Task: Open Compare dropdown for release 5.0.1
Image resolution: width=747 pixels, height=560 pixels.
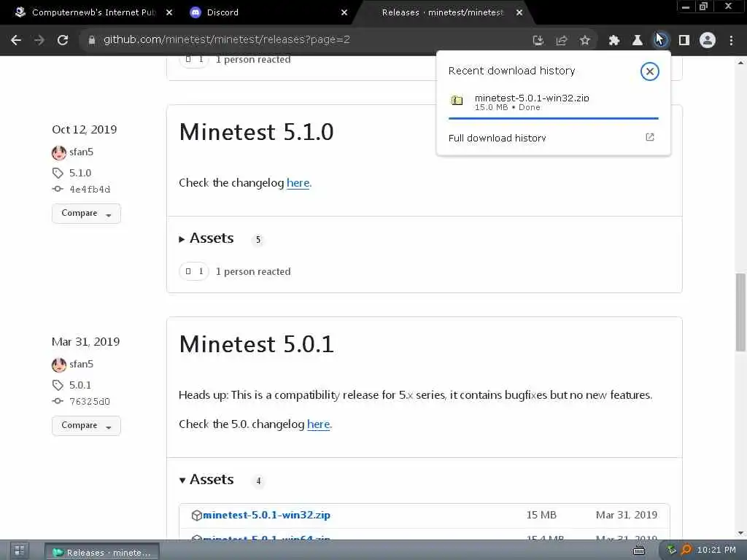Action: click(86, 426)
